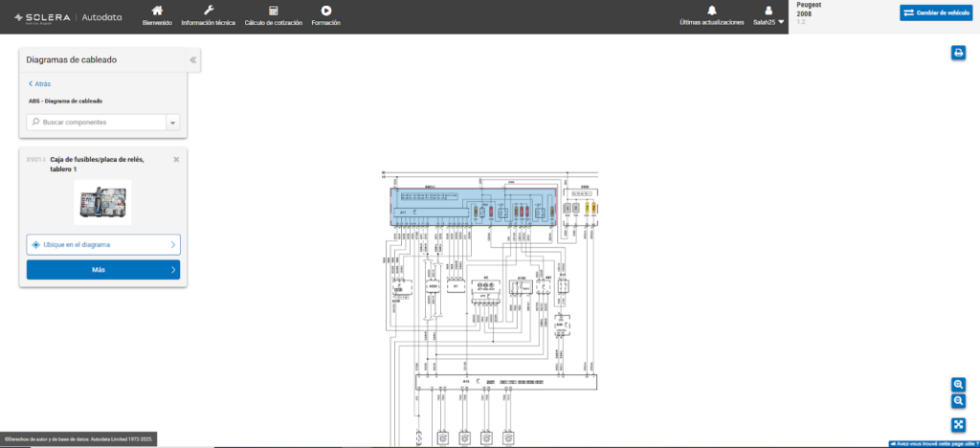980x448 pixels.
Task: Zoom out of the wiring diagram
Action: coord(958,401)
